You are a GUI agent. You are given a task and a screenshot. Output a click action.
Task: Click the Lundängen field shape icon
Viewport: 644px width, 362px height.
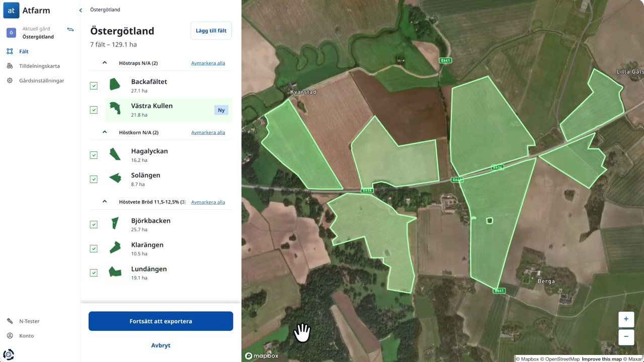pyautogui.click(x=115, y=272)
